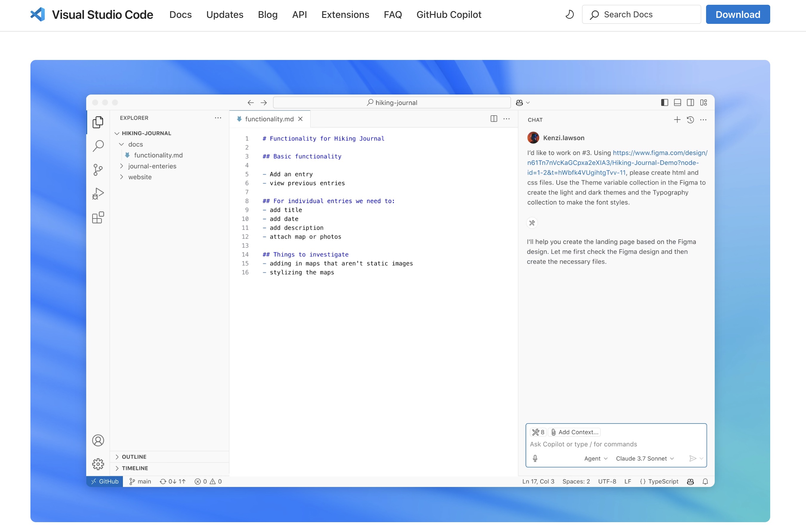Image resolution: width=806 pixels, height=532 pixels.
Task: Click the Search Docs input field
Action: 641,14
